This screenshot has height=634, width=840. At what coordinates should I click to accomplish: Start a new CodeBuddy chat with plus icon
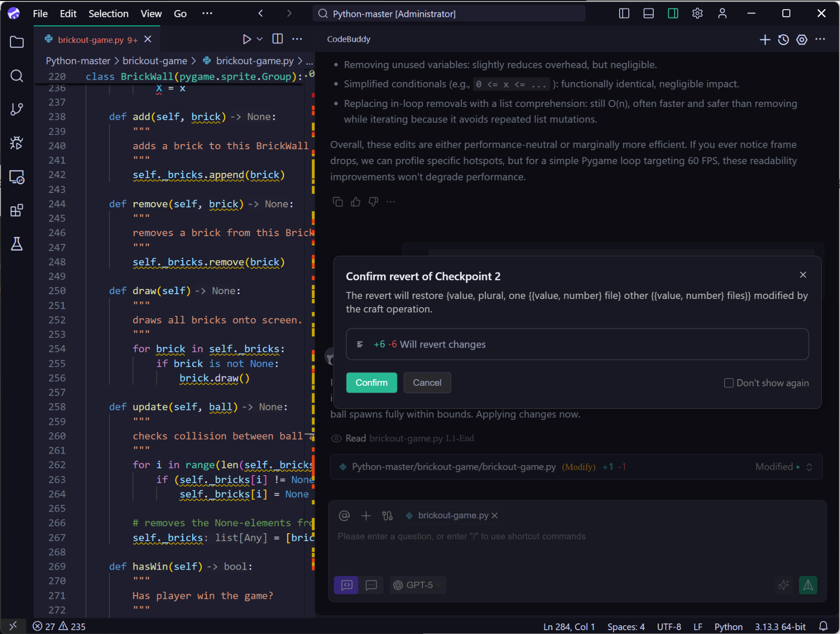point(765,39)
